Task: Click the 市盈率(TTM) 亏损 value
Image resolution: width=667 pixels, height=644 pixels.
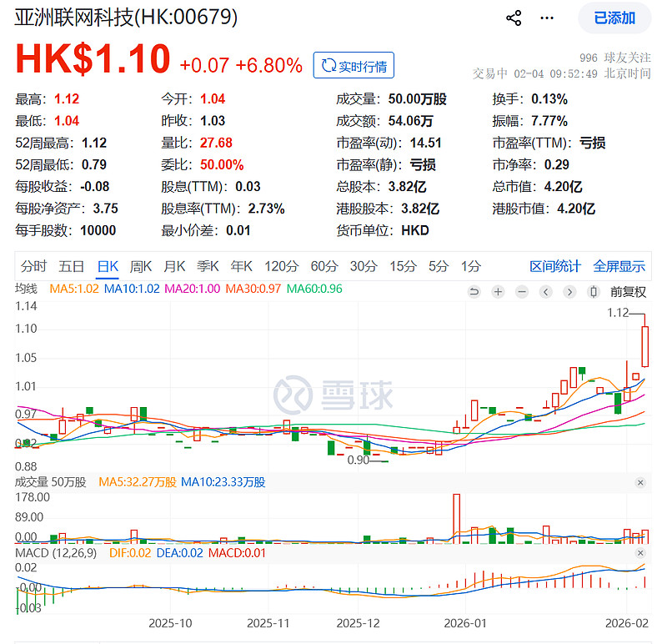Action: [592, 143]
